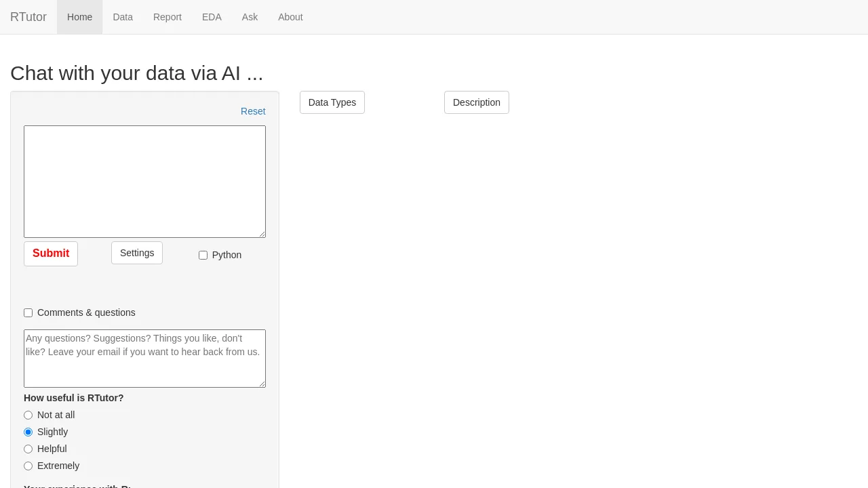Open the Data tab
This screenshot has height=488, width=868.
click(x=123, y=17)
